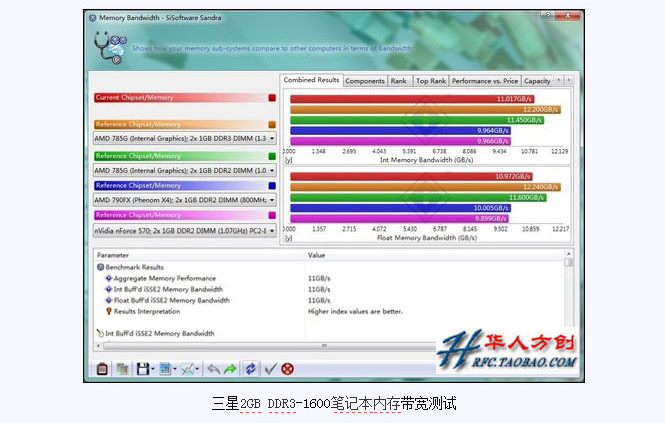
Task: Switch to the Capacity tab
Action: 537,81
